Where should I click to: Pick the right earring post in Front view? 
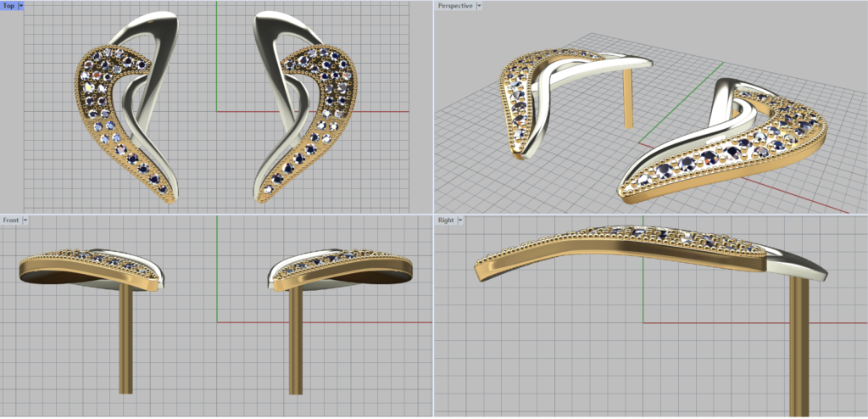(x=294, y=339)
